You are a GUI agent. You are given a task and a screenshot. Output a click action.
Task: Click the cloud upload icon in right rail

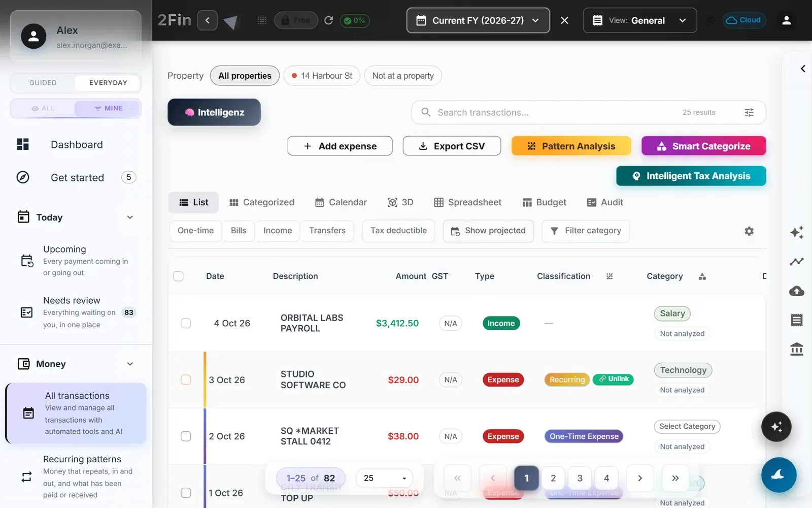(797, 291)
